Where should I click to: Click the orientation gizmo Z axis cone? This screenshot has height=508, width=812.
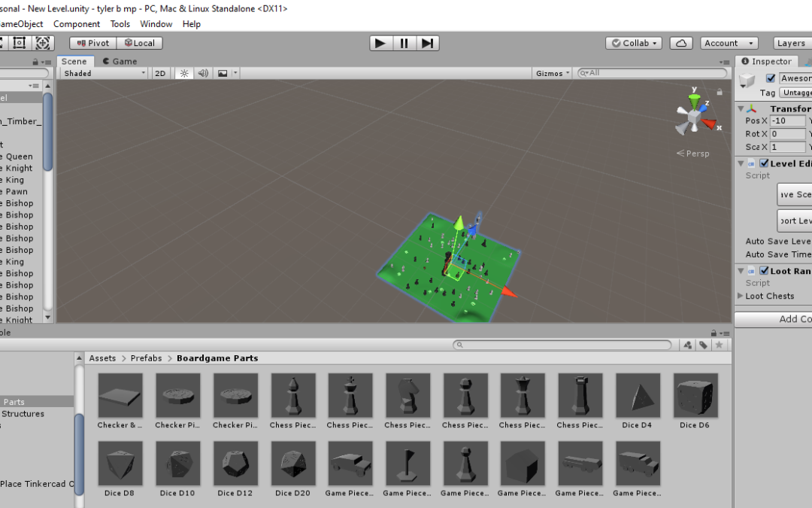pos(702,108)
